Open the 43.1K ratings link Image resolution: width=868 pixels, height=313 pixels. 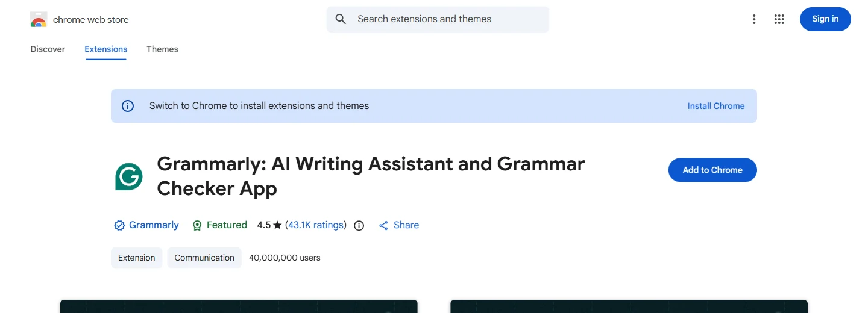316,225
